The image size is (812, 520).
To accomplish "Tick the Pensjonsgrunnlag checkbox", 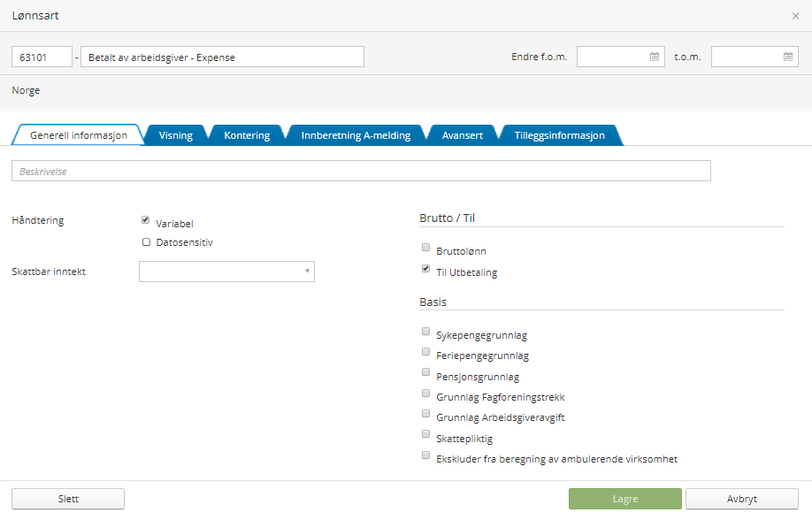I will tap(425, 372).
